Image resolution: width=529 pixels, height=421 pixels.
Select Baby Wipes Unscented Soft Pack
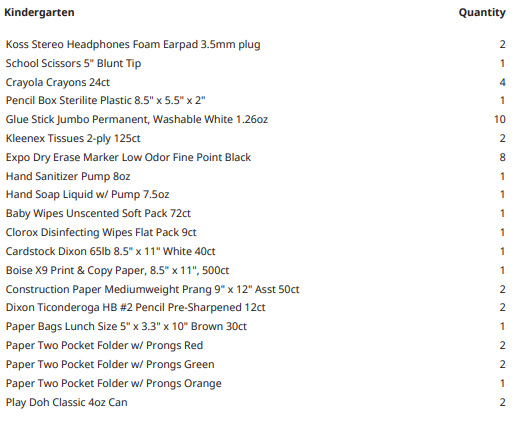point(98,214)
